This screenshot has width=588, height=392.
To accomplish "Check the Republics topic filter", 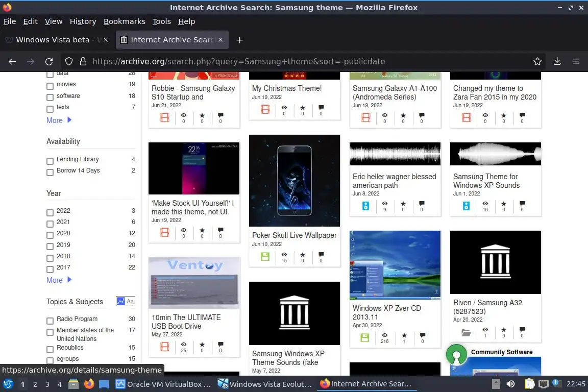I will (50, 350).
